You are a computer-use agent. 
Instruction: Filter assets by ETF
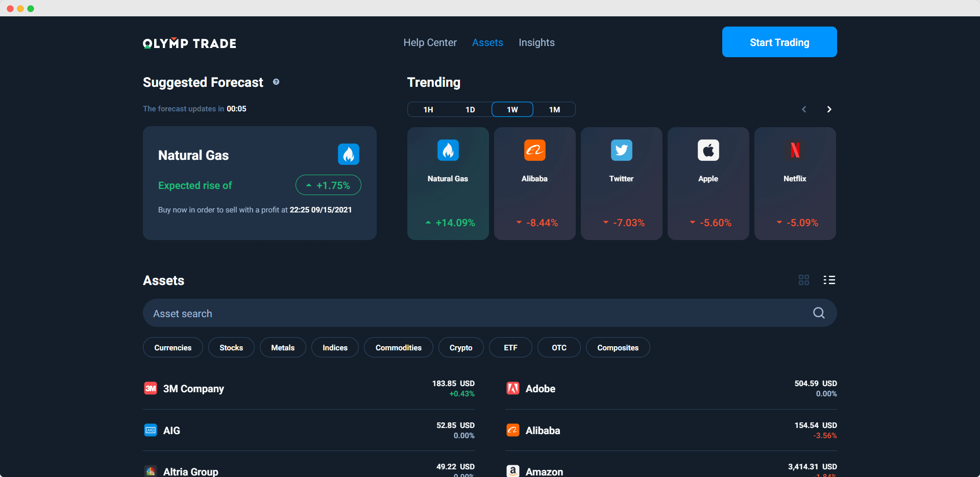pyautogui.click(x=510, y=347)
